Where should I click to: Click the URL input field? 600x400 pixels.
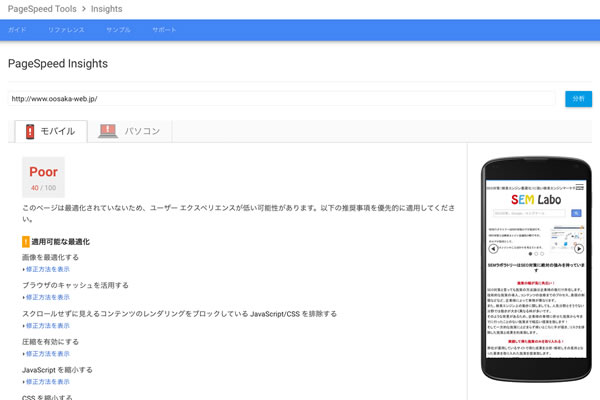tap(282, 99)
